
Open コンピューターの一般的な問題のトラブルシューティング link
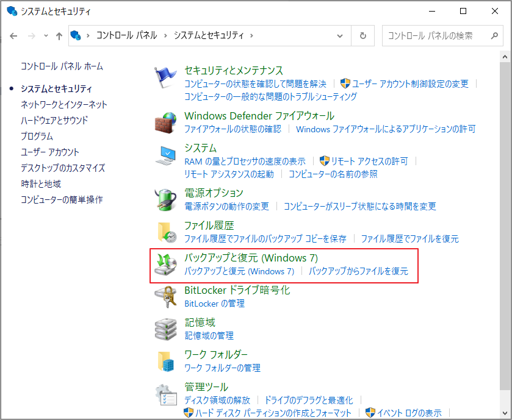coord(271,97)
